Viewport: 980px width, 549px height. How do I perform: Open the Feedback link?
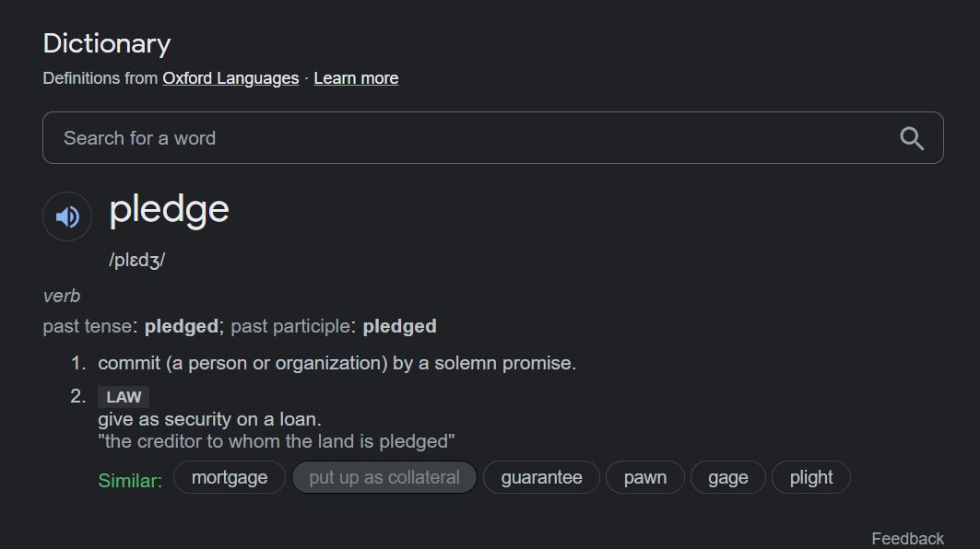(907, 538)
